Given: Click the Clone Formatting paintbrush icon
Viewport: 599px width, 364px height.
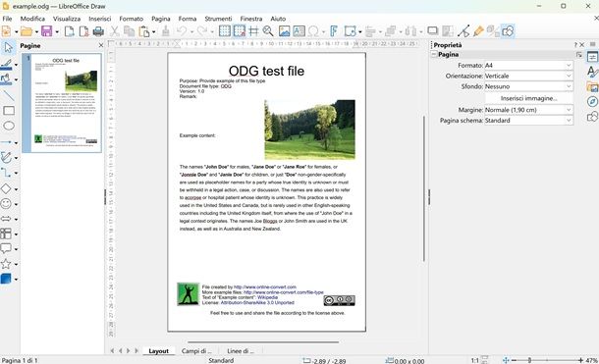Looking at the screenshot, I should 165,31.
